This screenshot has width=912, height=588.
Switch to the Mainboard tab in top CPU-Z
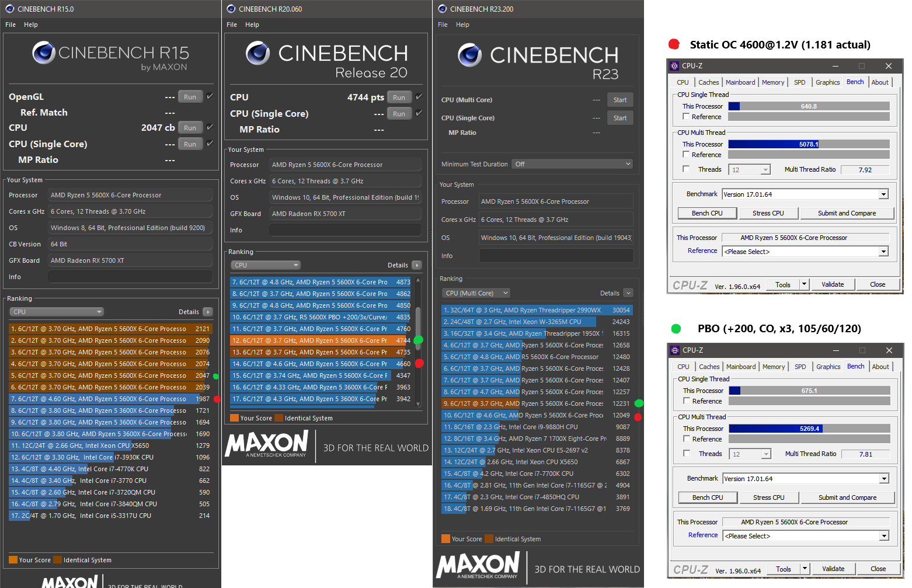[x=740, y=82]
